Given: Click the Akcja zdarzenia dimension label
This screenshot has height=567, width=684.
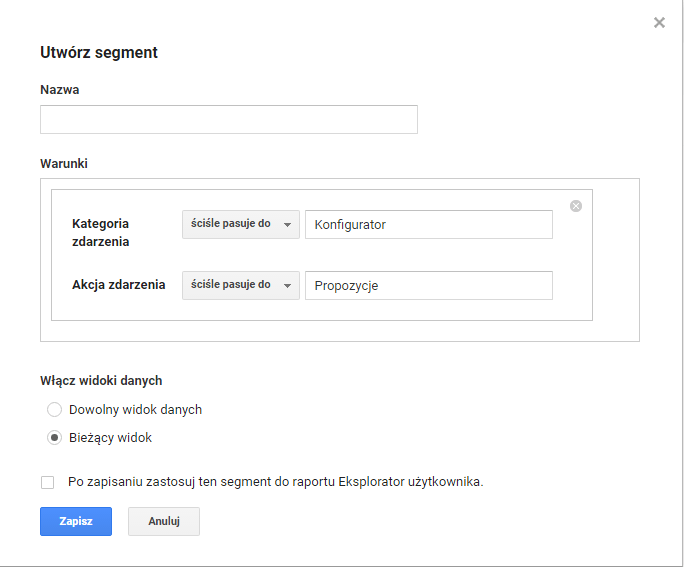Looking at the screenshot, I should tap(118, 285).
